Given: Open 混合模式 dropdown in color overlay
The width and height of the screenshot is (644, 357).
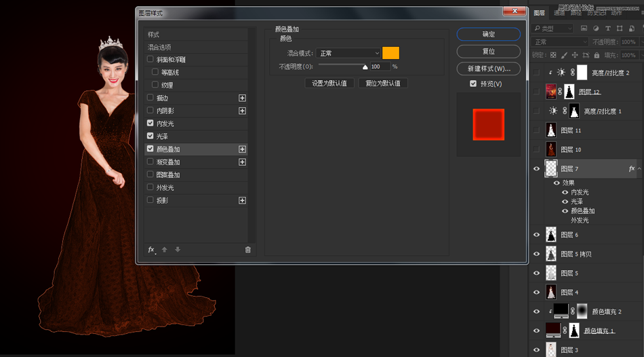Looking at the screenshot, I should (x=348, y=53).
